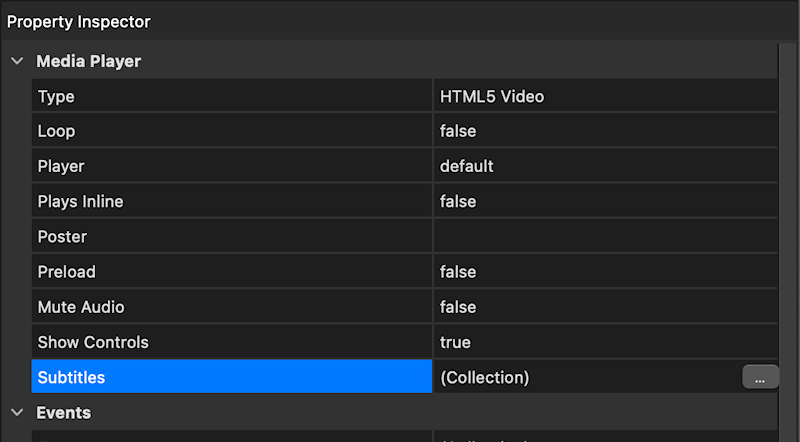Select the Mute Audio property label
Image resolution: width=800 pixels, height=442 pixels.
click(x=81, y=307)
